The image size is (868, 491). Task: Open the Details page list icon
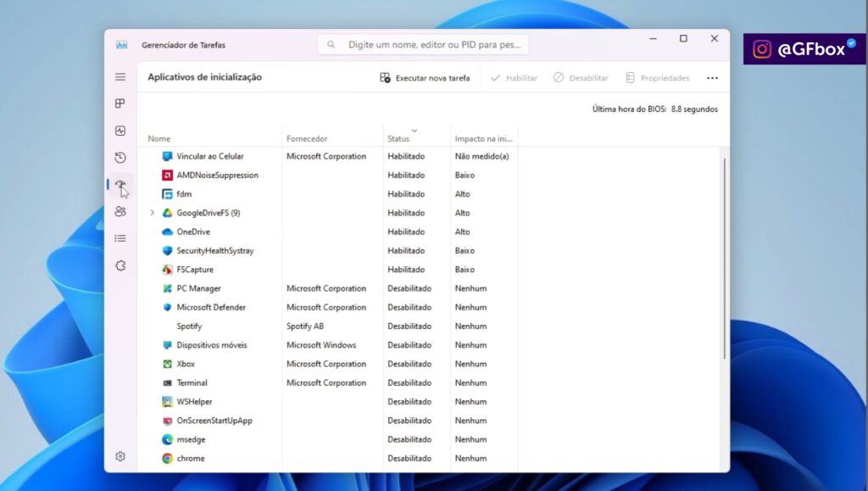coord(120,238)
